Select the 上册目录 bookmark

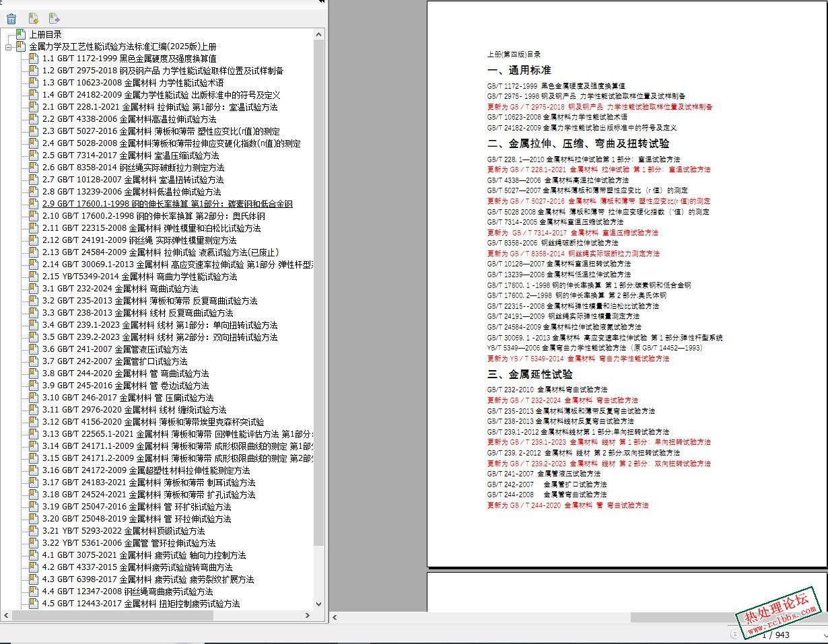click(x=45, y=34)
